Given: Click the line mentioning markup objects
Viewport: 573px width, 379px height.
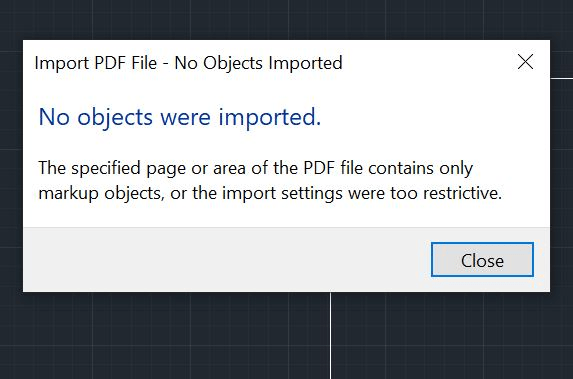Looking at the screenshot, I should [x=270, y=193].
